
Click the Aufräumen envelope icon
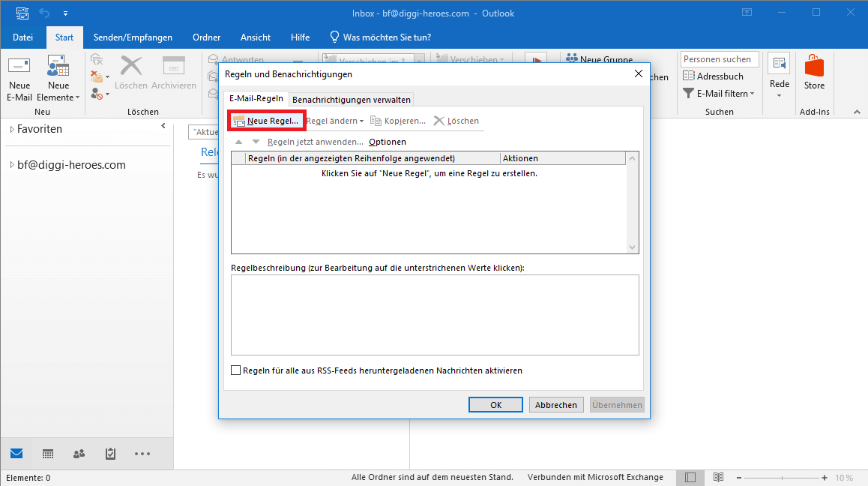[x=100, y=76]
